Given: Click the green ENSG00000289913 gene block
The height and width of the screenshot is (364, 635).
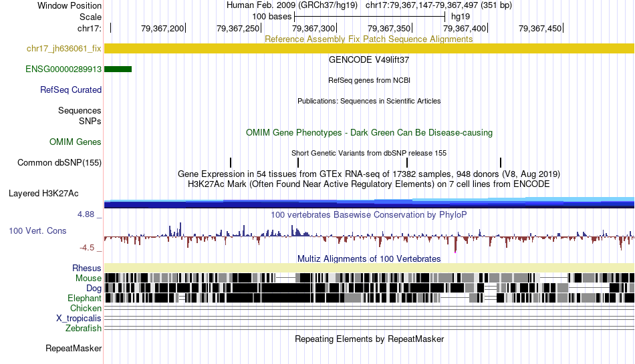Looking at the screenshot, I should (118, 69).
